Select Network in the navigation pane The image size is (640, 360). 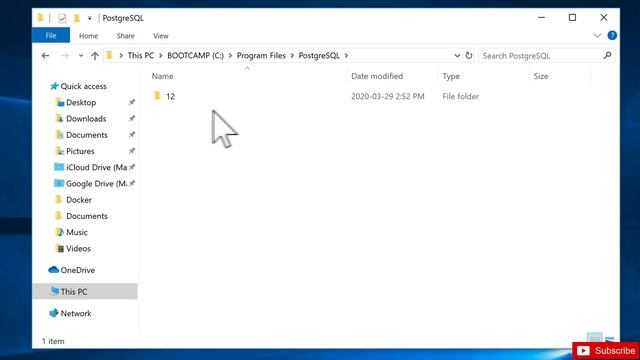76,313
